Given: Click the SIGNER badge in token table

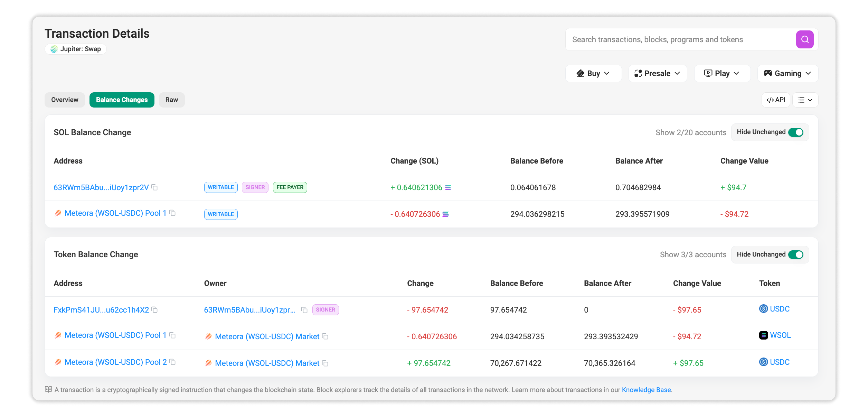Looking at the screenshot, I should [x=325, y=310].
